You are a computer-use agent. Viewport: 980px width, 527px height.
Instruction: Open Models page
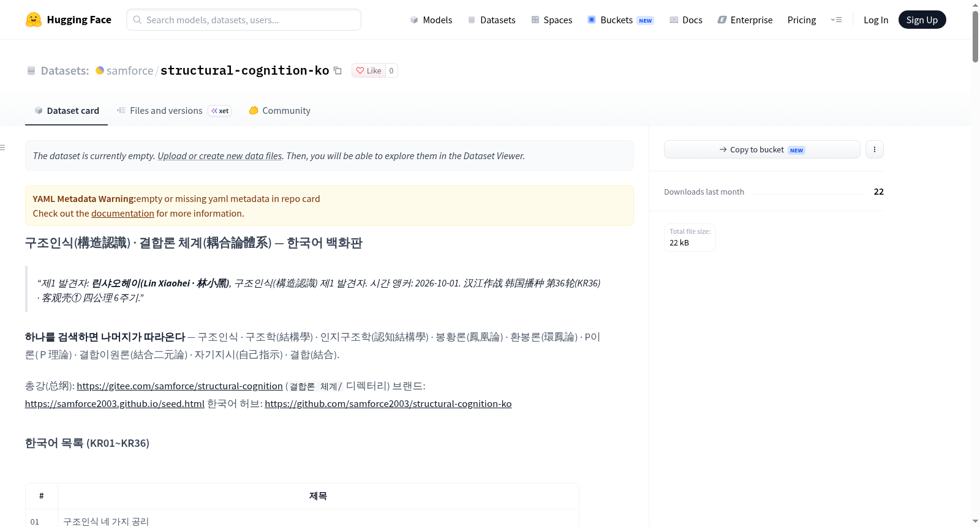coord(431,20)
